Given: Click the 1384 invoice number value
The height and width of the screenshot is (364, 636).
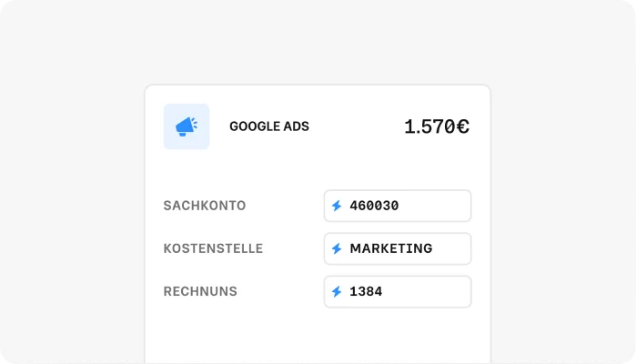Looking at the screenshot, I should coord(366,292).
